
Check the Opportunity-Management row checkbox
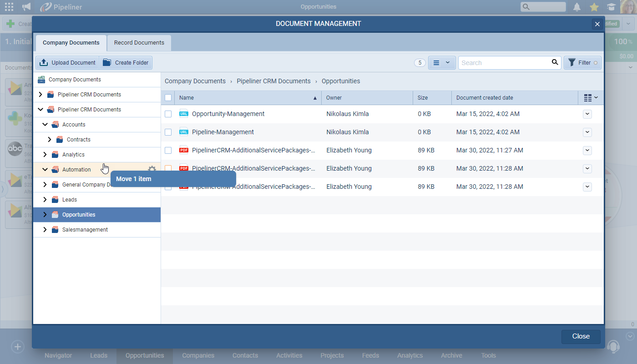click(x=168, y=114)
